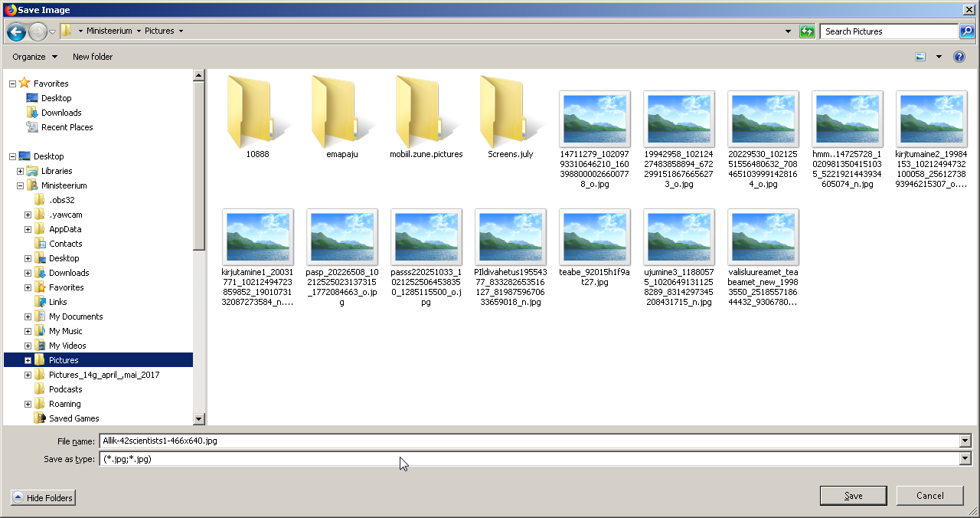The width and height of the screenshot is (980, 518).
Task: Select PIldivahetus195543 image thumbnail
Action: click(x=511, y=237)
